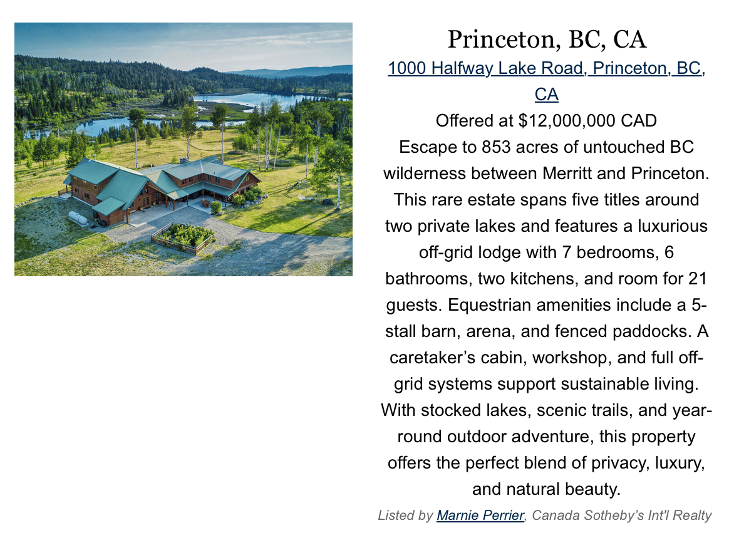The width and height of the screenshot is (734, 560).
Task: Open the 1000 Halfway Lake Road address link
Action: 546,81
